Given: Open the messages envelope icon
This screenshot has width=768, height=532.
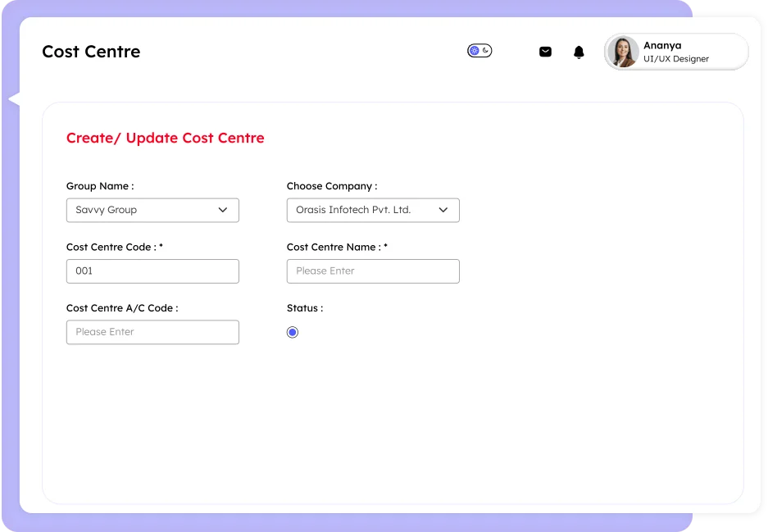Looking at the screenshot, I should tap(545, 52).
